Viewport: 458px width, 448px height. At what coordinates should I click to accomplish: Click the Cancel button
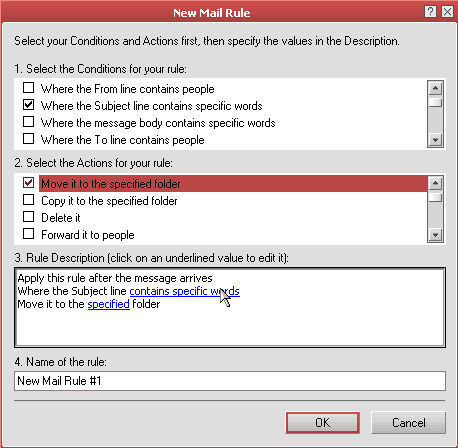pos(408,423)
